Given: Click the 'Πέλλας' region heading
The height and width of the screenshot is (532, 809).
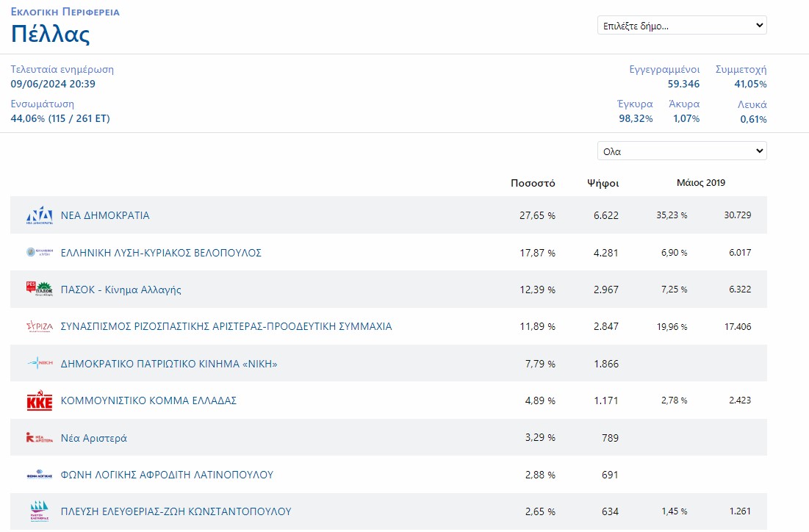Looking at the screenshot, I should click(x=50, y=34).
